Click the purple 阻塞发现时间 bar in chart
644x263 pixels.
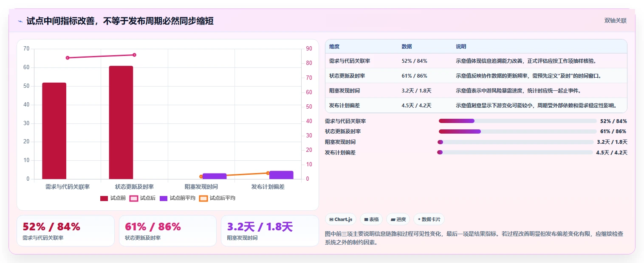tap(215, 176)
